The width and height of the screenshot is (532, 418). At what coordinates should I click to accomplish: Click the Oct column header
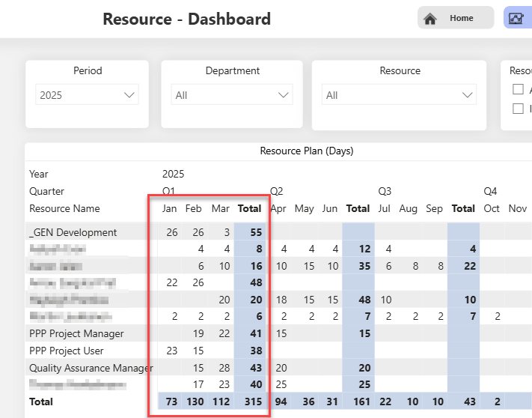[492, 208]
